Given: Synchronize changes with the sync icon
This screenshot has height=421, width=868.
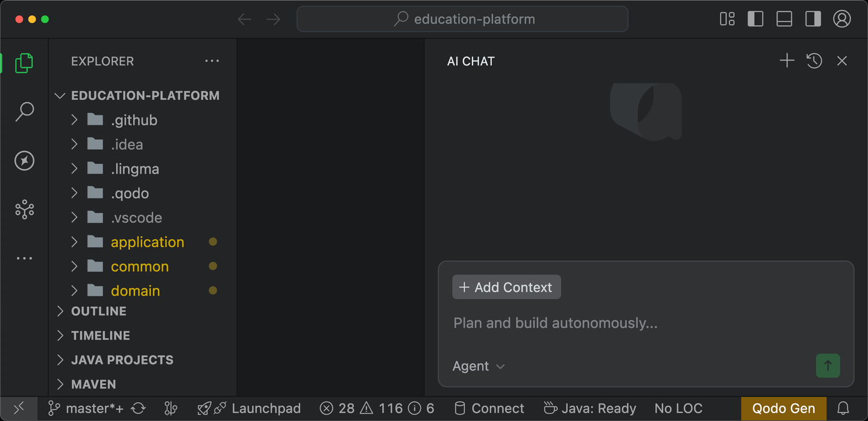Looking at the screenshot, I should click(x=139, y=408).
